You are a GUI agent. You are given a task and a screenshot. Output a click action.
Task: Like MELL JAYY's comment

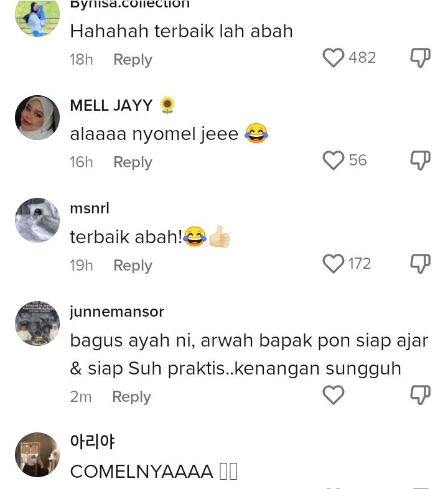[x=333, y=161]
